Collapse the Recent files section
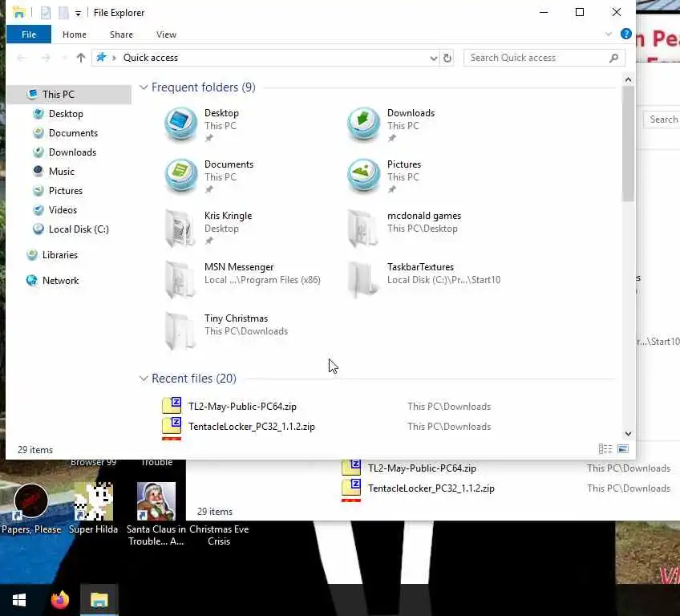Viewport: 680px width, 616px height. pyautogui.click(x=143, y=379)
